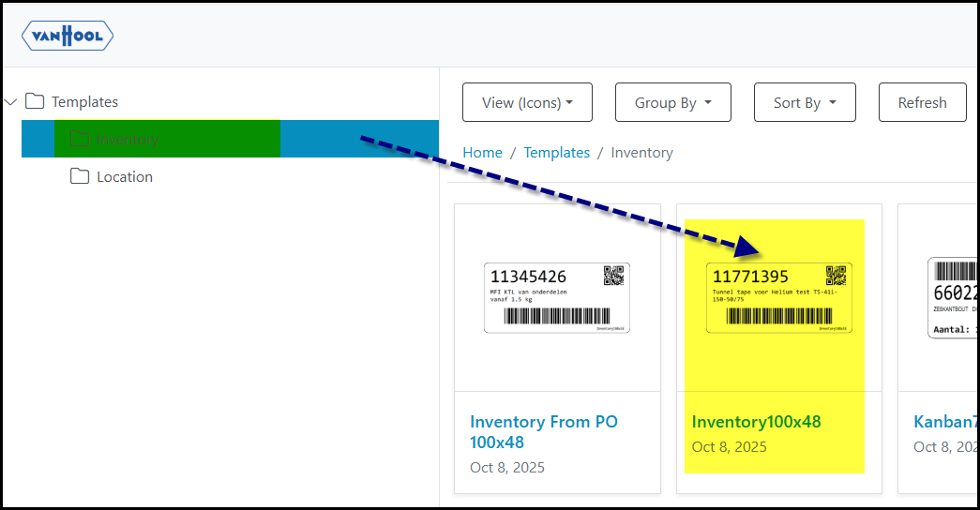The width and height of the screenshot is (980, 510).
Task: Open the Location folder label in tree
Action: point(124,177)
